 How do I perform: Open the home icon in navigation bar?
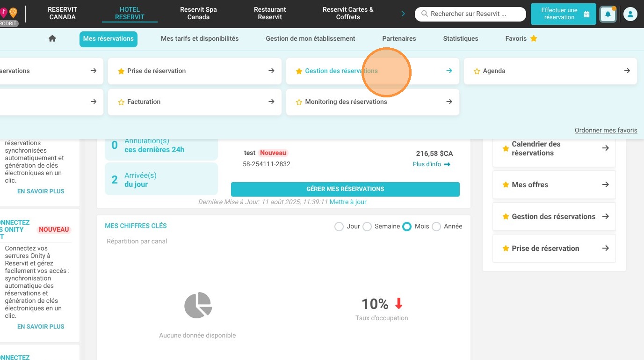click(x=52, y=39)
